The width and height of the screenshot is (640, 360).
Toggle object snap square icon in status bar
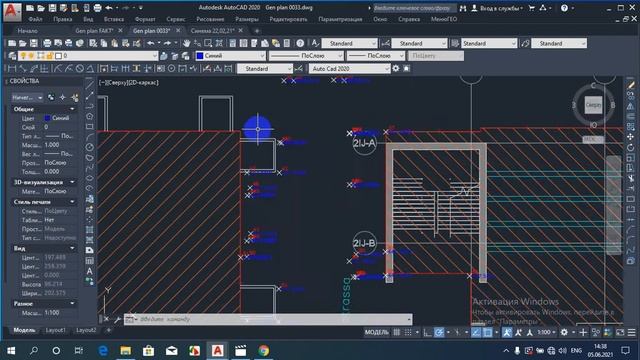[x=487, y=332]
